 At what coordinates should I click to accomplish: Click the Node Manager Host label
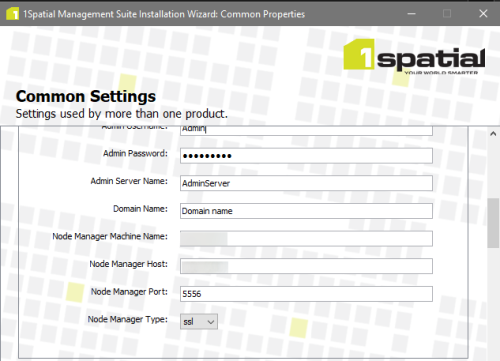128,264
